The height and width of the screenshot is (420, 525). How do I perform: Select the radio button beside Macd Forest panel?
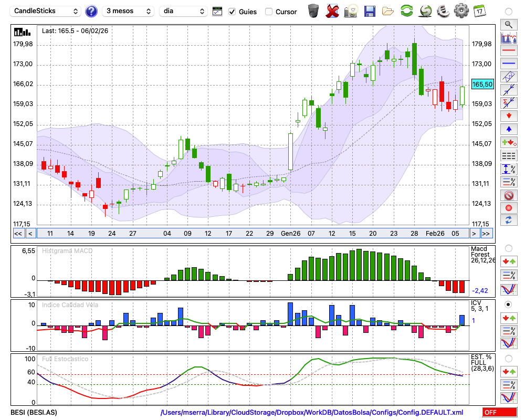tap(508, 248)
